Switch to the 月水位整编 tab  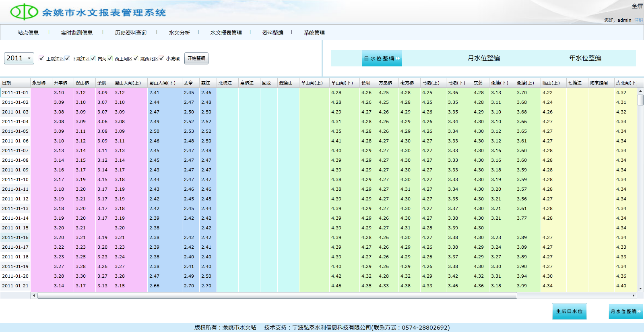coord(483,58)
